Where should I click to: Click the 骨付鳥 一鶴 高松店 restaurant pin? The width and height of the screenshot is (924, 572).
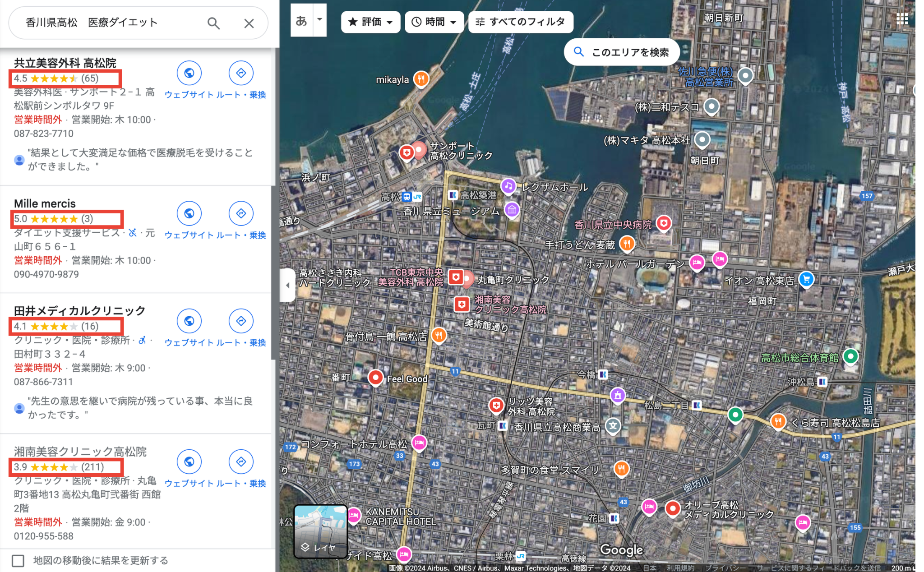[x=439, y=335]
